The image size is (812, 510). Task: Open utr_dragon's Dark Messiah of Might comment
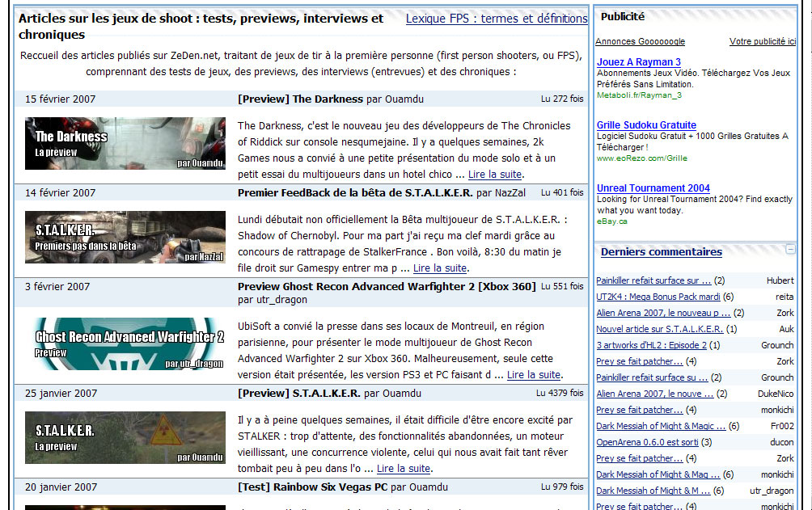pos(653,491)
